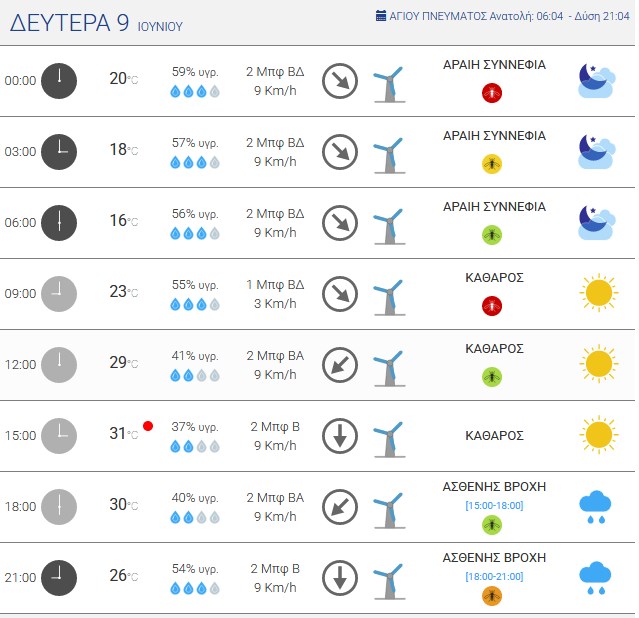The width and height of the screenshot is (639, 618).
Task: Open the [15:00-18:00] rain time link
Action: pyautogui.click(x=494, y=505)
